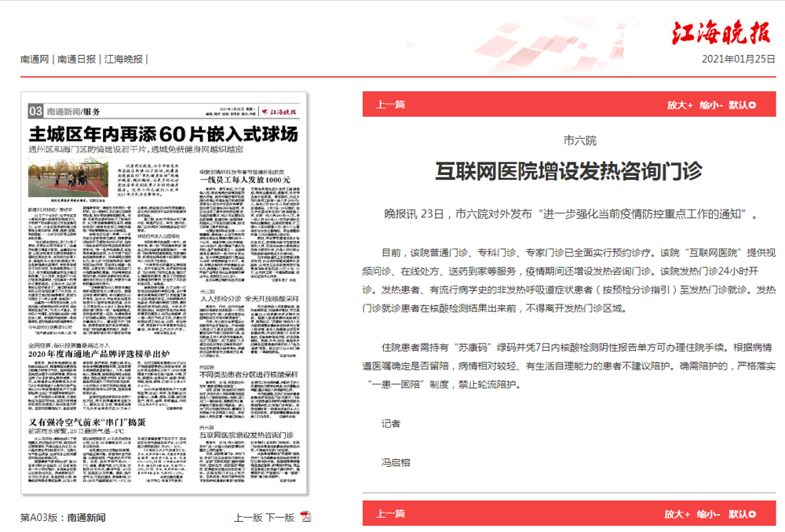Open article 不同类型患者分区进行核酸采样 on page
Screen dimensions: 785x532
pyautogui.click(x=249, y=374)
